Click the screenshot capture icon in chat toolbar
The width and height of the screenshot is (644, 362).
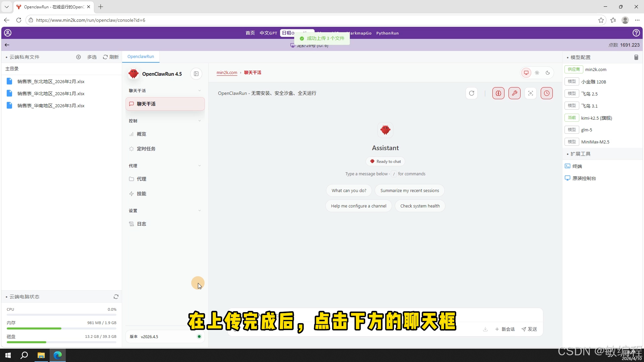point(530,93)
